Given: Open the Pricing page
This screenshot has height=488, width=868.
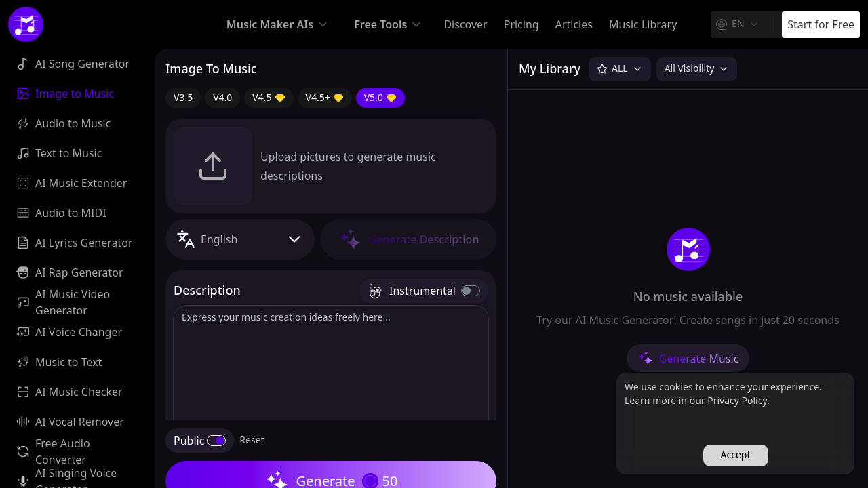Looking at the screenshot, I should click(521, 24).
